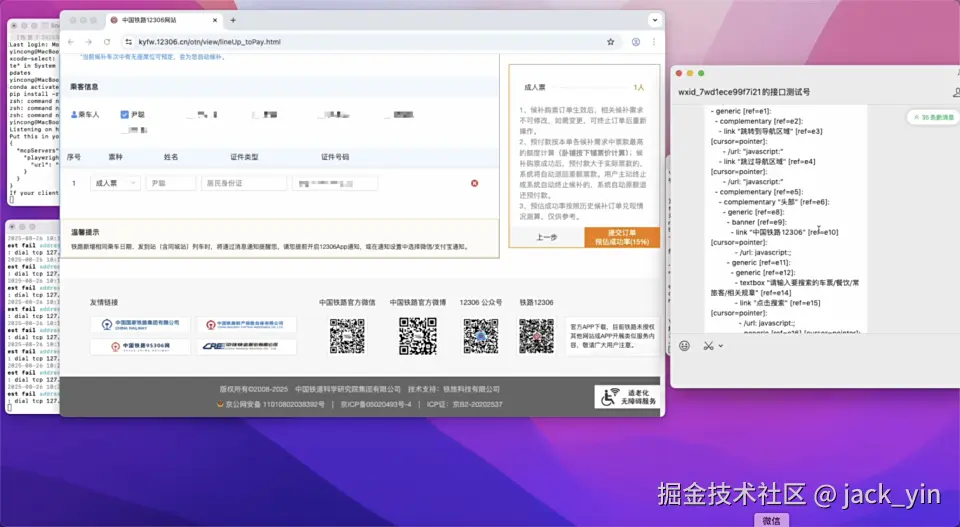The width and height of the screenshot is (960, 527).
Task: Click 'Listening on' line in the upper terminal
Action: click(x=34, y=129)
